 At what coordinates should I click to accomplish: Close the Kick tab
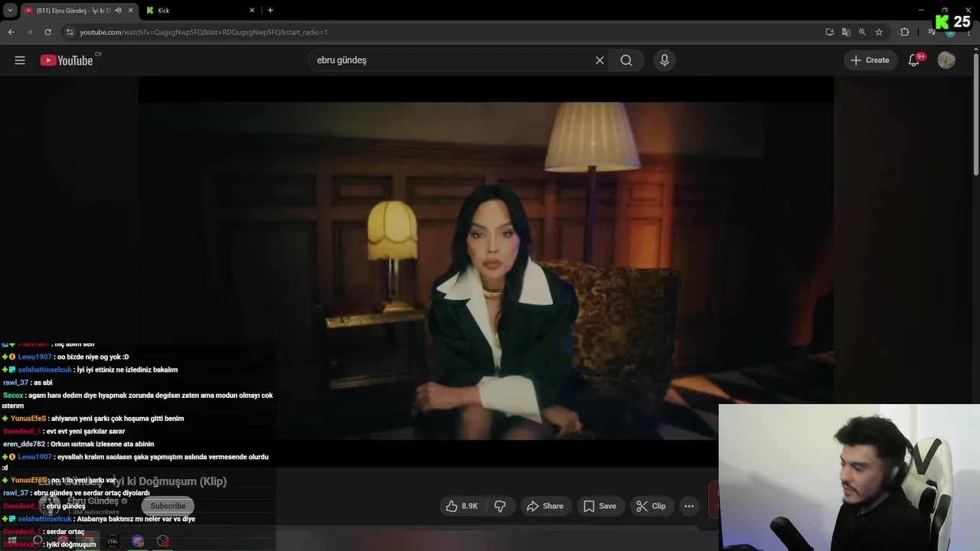click(x=252, y=10)
